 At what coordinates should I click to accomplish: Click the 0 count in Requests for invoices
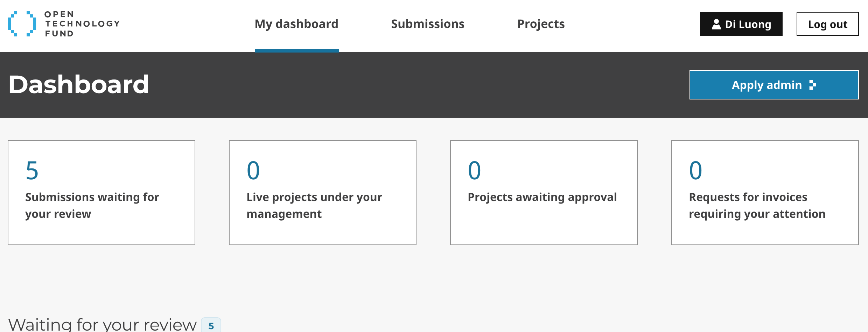click(695, 171)
